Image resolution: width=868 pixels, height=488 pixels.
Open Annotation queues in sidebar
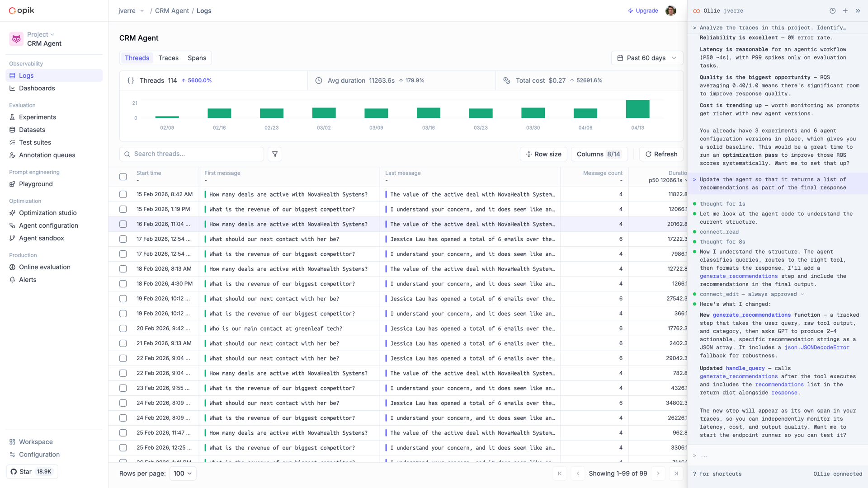[47, 155]
